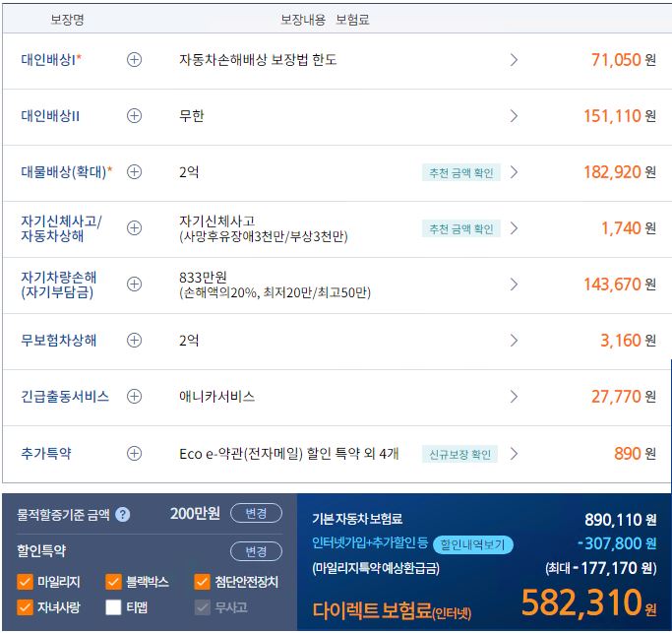Click the 자기차량손해(자기부담금) coverage name

point(59,285)
